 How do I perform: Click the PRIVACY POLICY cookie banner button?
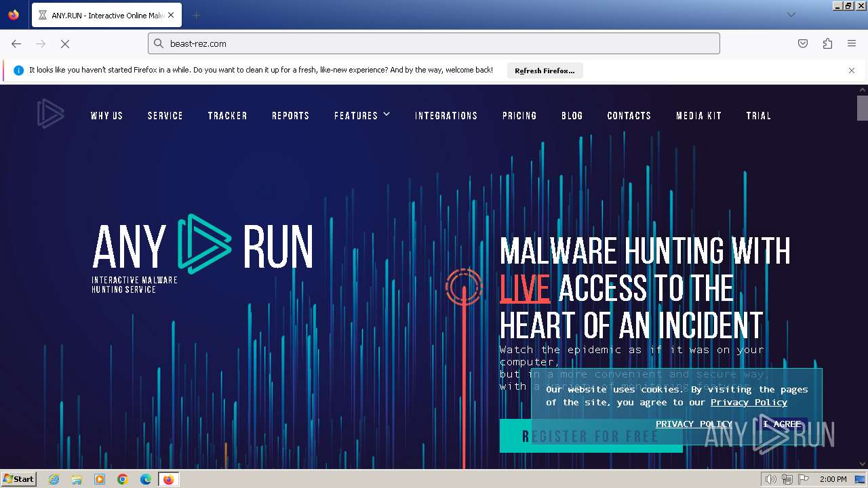click(694, 424)
